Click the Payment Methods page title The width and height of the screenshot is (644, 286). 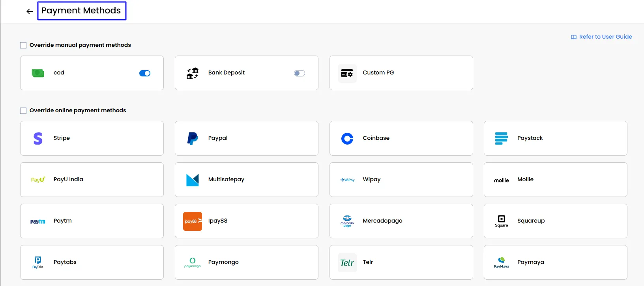81,11
